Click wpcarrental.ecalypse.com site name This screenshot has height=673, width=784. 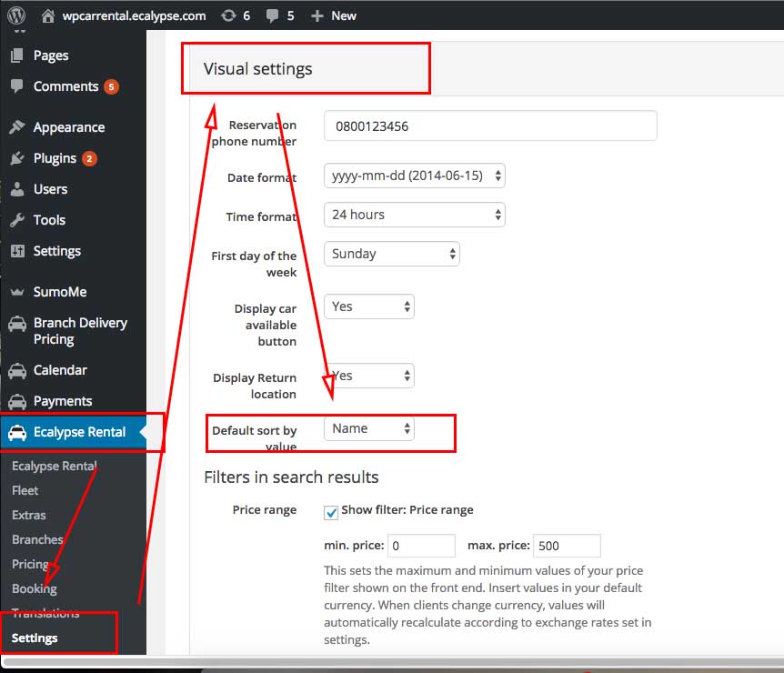click(134, 16)
